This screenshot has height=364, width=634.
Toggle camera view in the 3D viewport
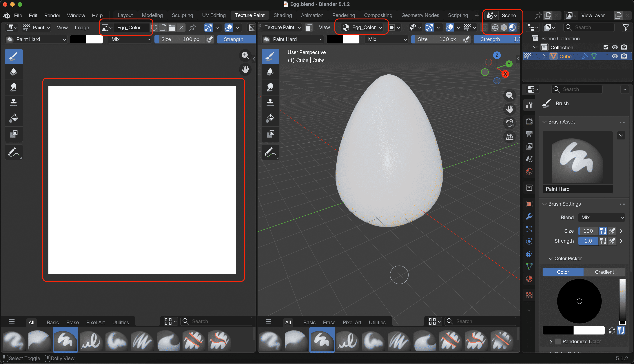tap(510, 123)
